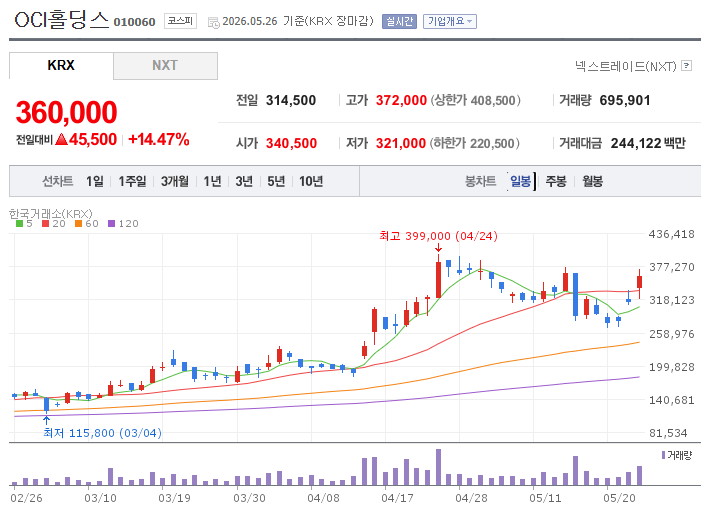
Task: Click the OCI홀딩스 stock name title
Action: pos(62,20)
